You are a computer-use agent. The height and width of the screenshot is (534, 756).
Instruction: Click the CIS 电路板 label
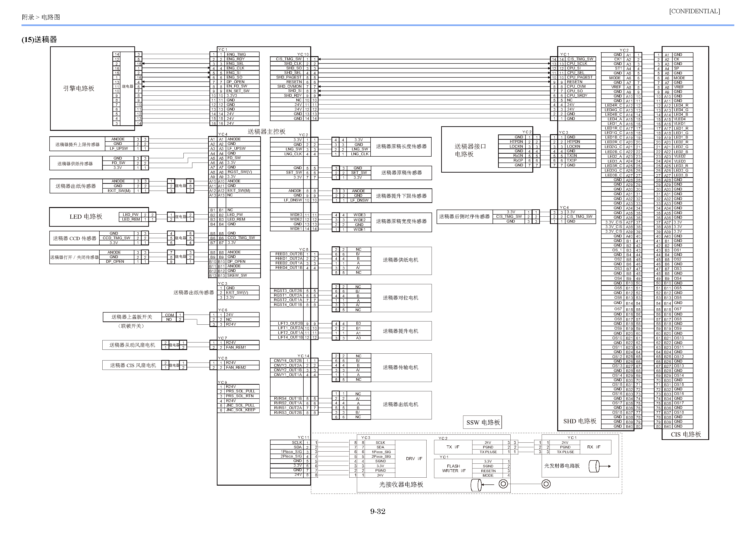pos(686,434)
